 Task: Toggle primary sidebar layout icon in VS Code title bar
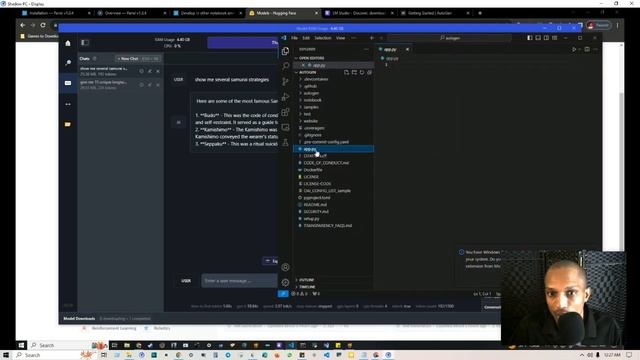click(x=530, y=38)
